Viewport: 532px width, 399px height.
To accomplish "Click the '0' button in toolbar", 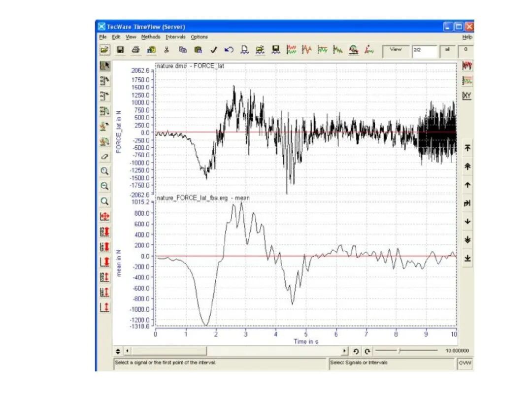I will pos(466,51).
